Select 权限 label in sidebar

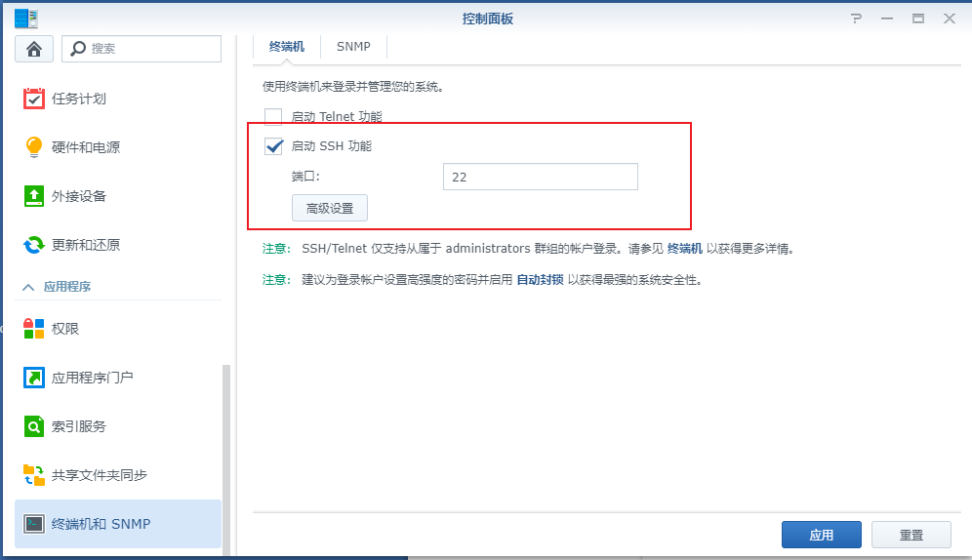[65, 329]
